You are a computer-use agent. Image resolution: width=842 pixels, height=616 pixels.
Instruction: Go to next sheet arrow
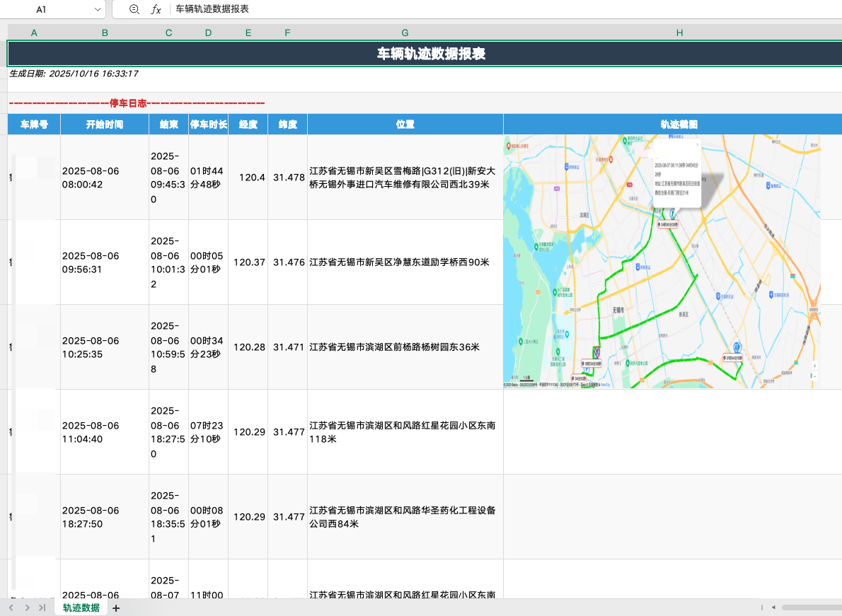[27, 608]
